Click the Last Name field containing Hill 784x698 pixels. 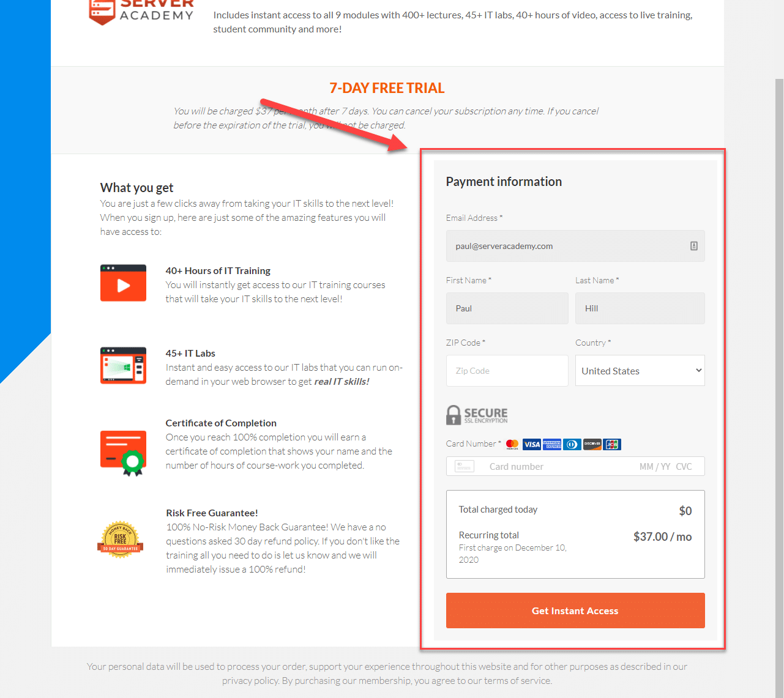(x=640, y=308)
